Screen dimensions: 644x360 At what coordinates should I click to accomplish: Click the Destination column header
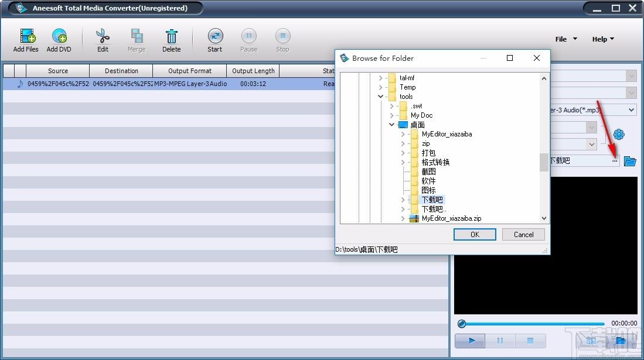121,71
